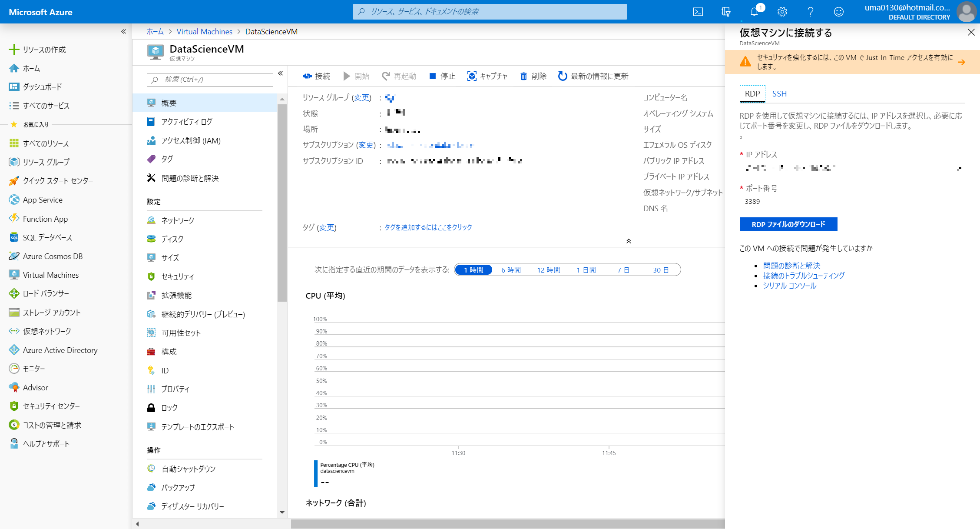Open the IP アドレス dropdown
This screenshot has width=980, height=529.
(852, 168)
